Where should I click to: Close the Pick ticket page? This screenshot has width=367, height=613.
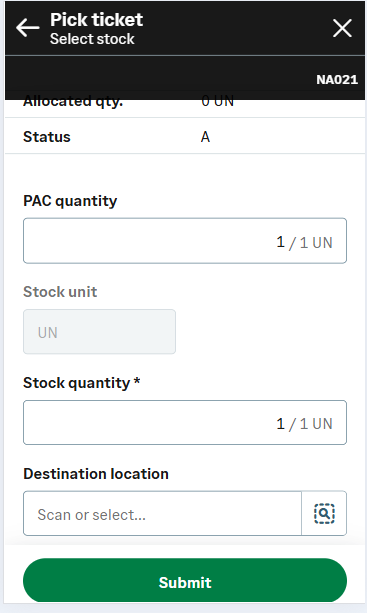342,28
